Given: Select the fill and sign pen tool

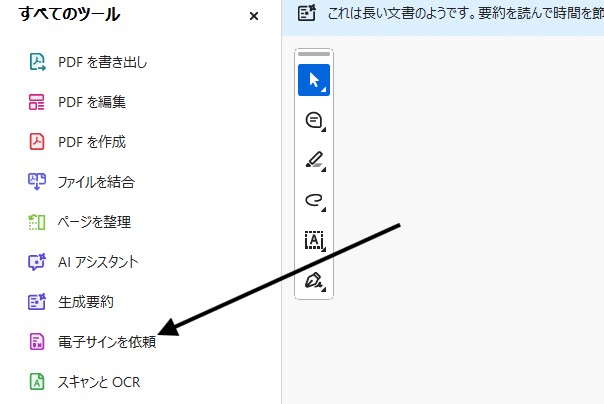Looking at the screenshot, I should click(x=314, y=281).
